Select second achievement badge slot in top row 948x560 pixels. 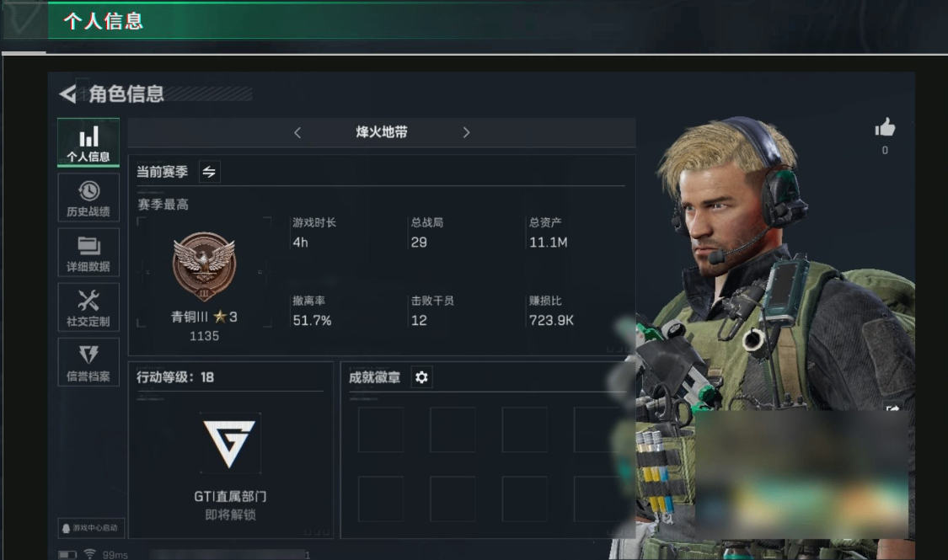(x=453, y=429)
